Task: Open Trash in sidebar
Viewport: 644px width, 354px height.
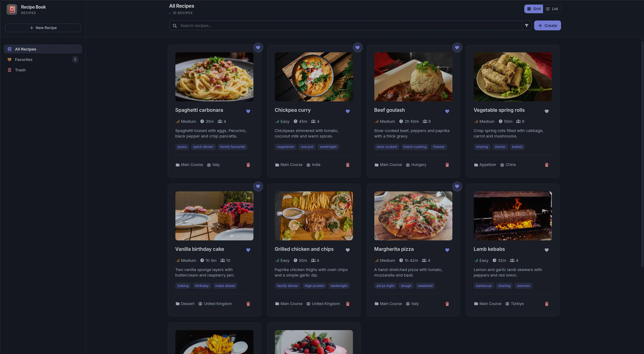Action: pos(43,70)
